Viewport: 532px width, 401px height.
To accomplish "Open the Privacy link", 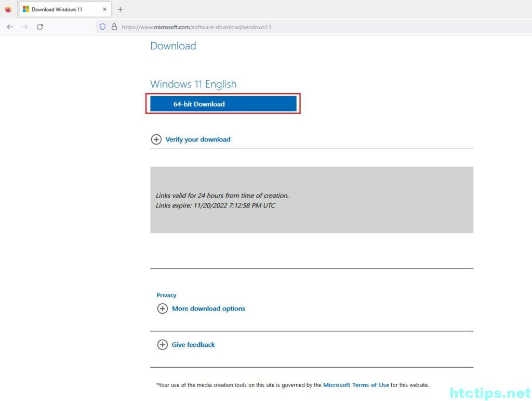I will (166, 295).
